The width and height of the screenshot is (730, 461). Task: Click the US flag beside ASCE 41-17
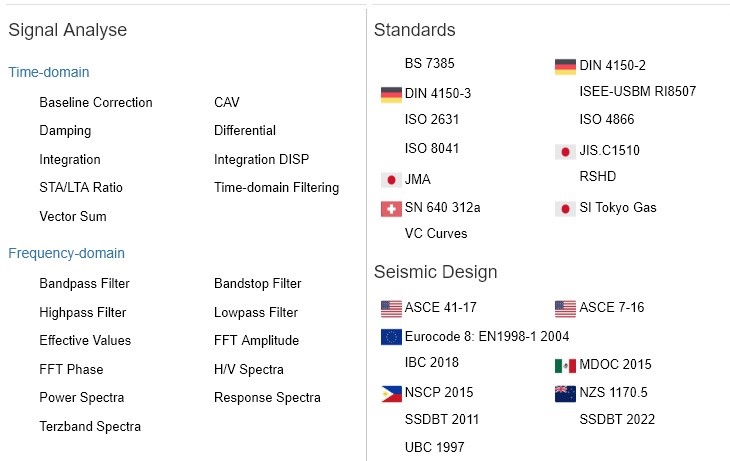391,308
